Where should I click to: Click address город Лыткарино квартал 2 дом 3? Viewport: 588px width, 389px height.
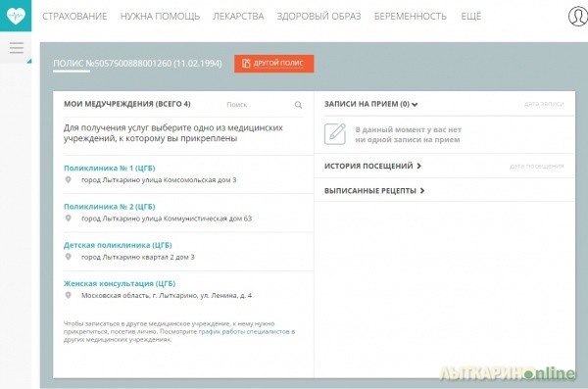point(137,257)
